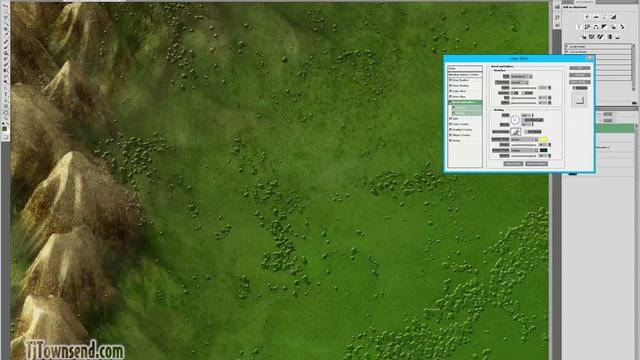The height and width of the screenshot is (360, 640).
Task: Add a Brightness/Contrast adjustment from Adjustments panel
Action: coord(587,17)
